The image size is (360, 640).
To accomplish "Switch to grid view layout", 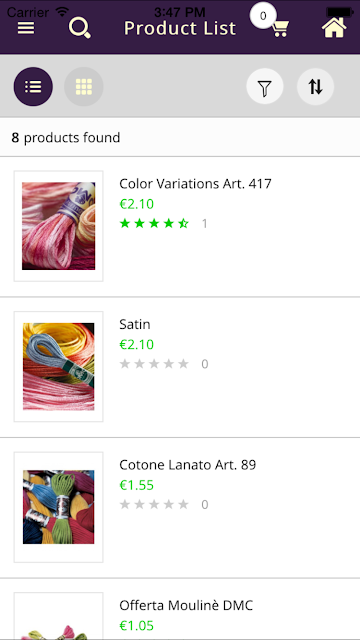I will 84,87.
